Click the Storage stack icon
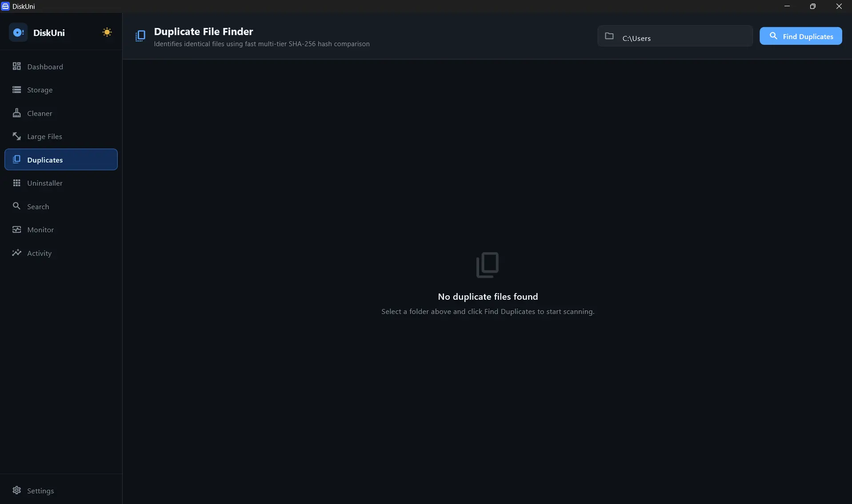This screenshot has width=852, height=504. click(17, 90)
